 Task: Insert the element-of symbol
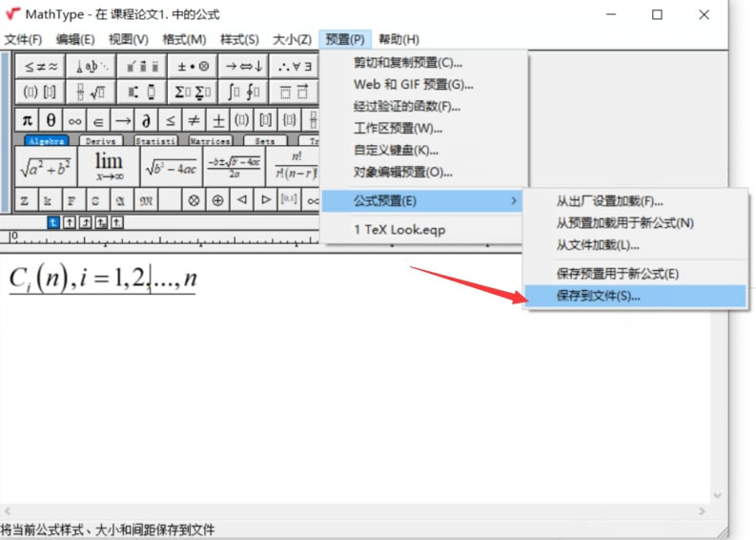pyautogui.click(x=98, y=120)
